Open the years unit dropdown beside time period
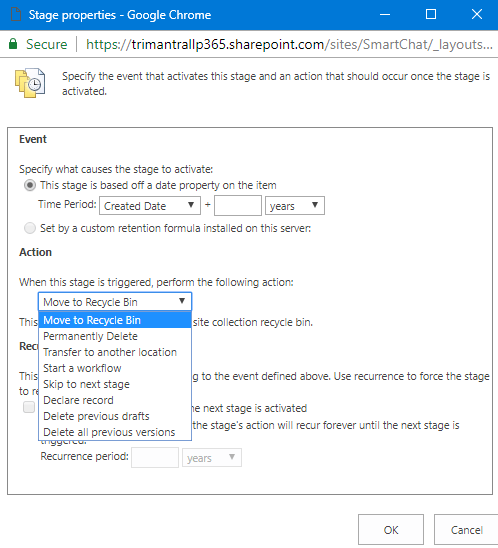Screen dimensions: 498x548 point(295,206)
